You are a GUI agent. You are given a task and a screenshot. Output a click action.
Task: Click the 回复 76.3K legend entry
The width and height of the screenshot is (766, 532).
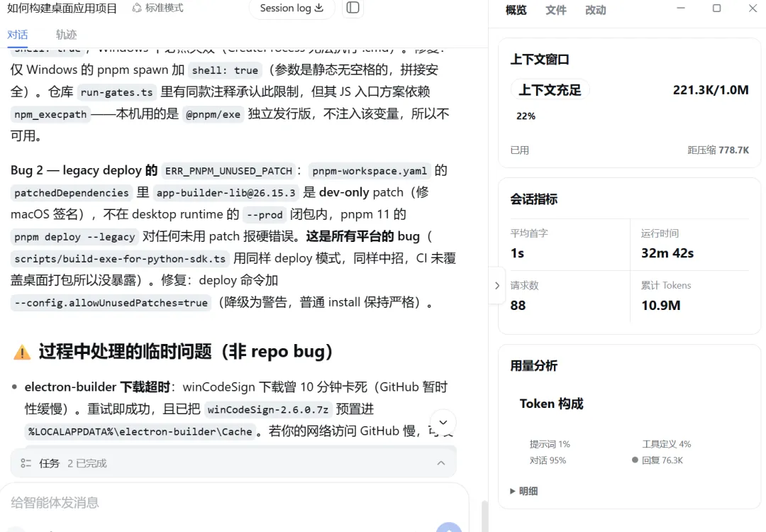tap(657, 460)
